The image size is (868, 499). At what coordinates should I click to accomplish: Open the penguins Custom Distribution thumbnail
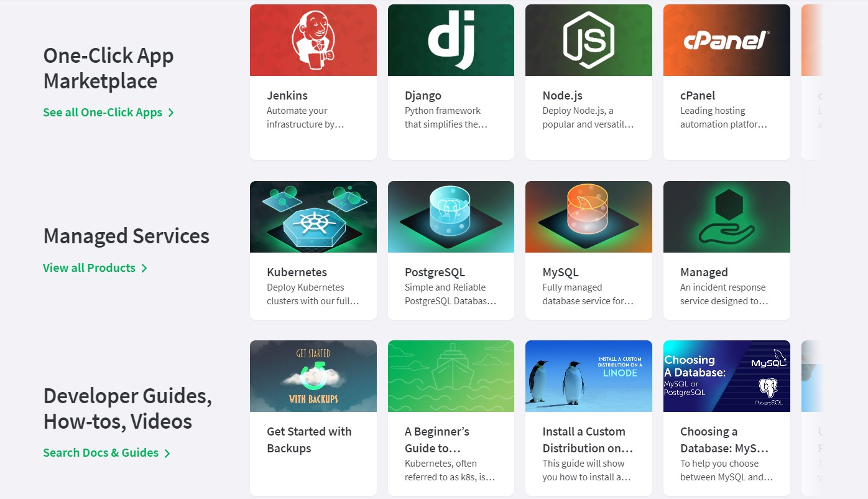(588, 376)
